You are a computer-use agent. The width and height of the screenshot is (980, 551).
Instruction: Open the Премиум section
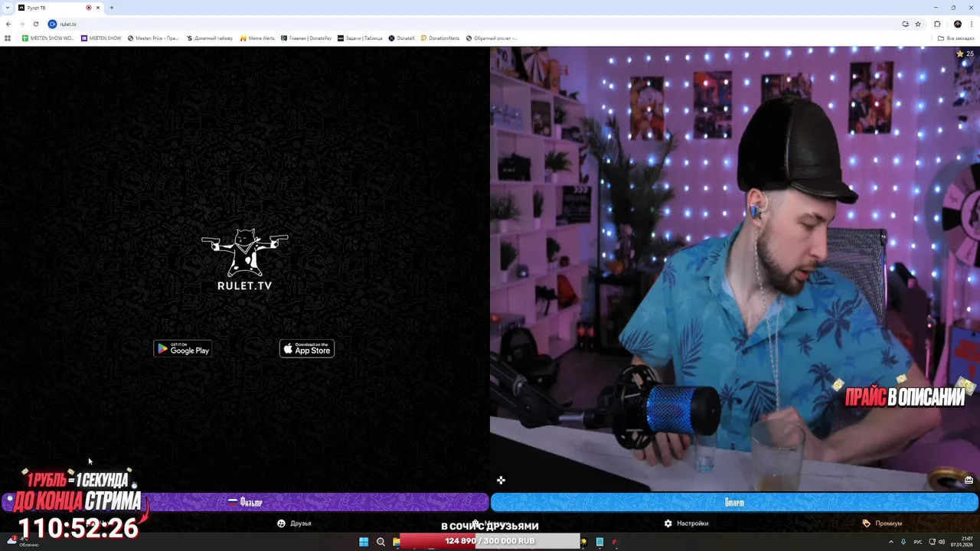click(882, 523)
